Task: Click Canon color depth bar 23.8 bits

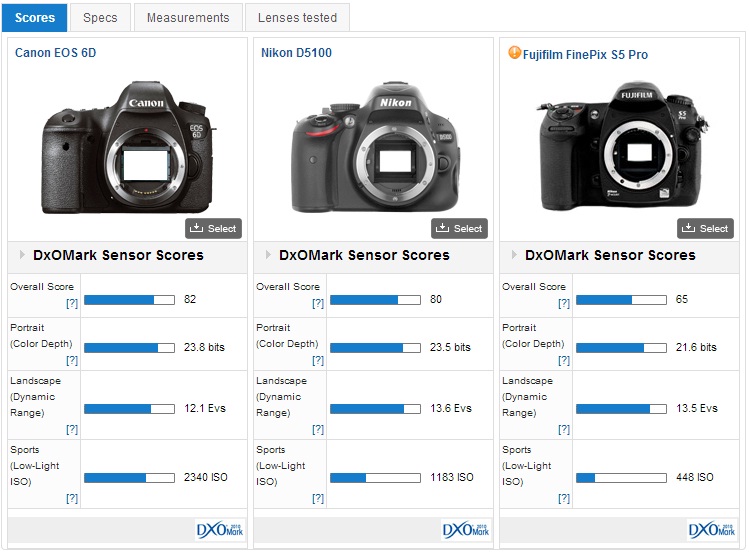Action: click(x=129, y=348)
